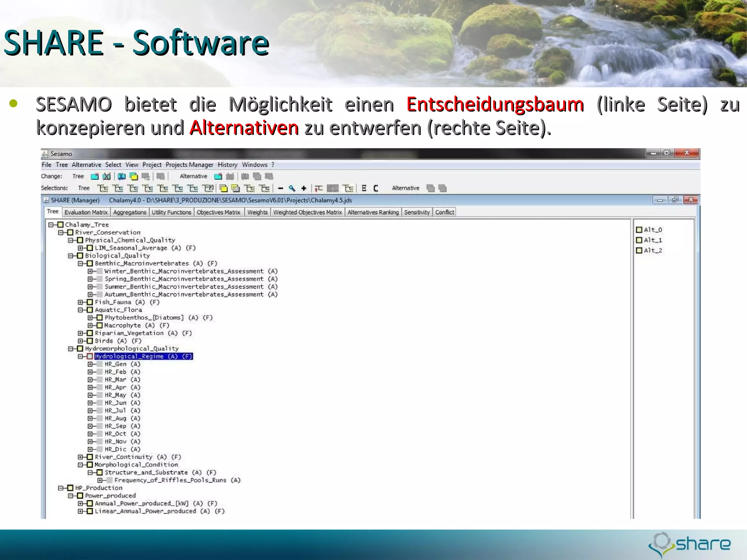Select the HR_Dic (A) row
The image size is (747, 560).
point(123,450)
